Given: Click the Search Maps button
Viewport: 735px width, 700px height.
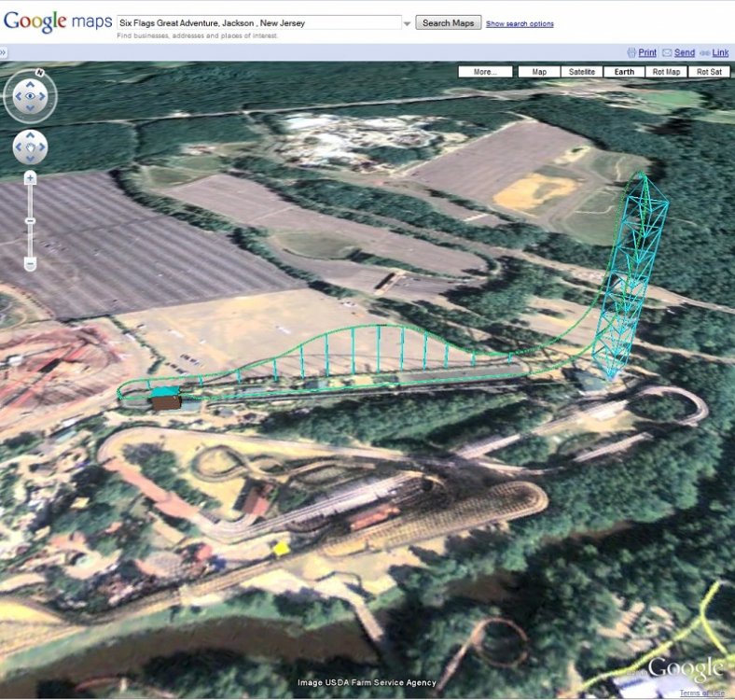Looking at the screenshot, I should pos(449,23).
